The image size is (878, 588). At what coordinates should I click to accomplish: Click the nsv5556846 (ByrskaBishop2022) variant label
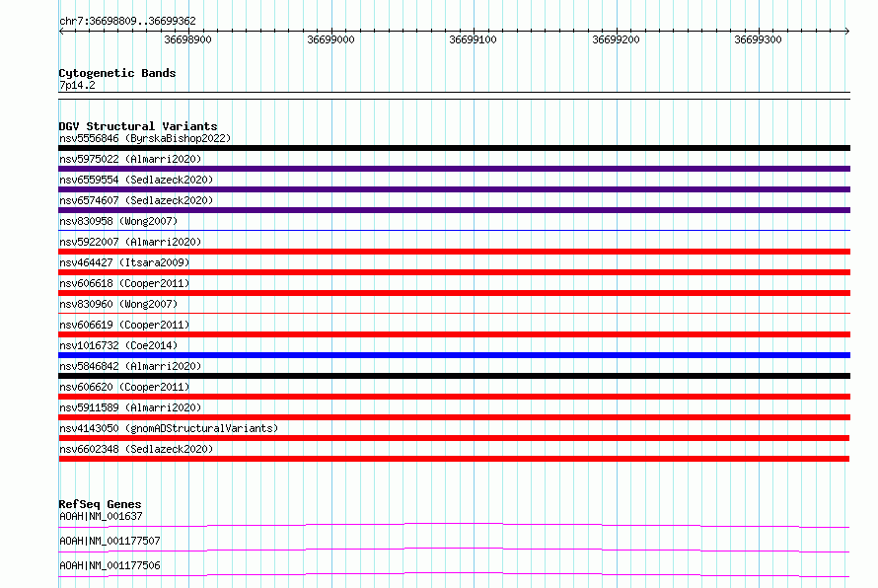[x=145, y=138]
